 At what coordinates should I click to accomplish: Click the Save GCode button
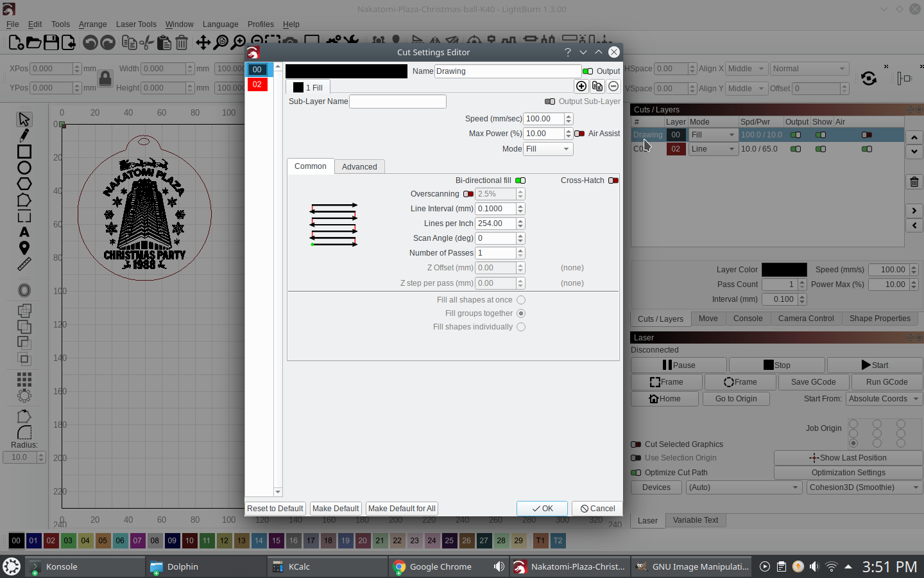(x=813, y=382)
